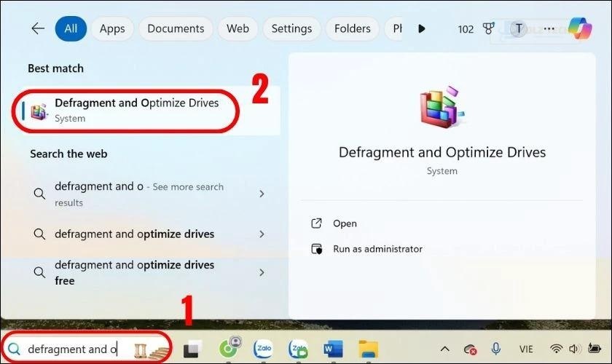
Task: Open the speaker volume tray icon
Action: 575,349
